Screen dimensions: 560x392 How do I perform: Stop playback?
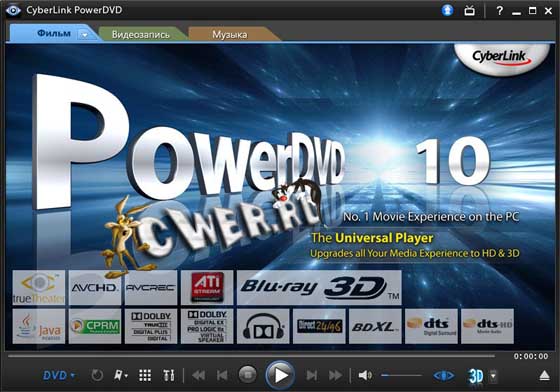(x=247, y=375)
